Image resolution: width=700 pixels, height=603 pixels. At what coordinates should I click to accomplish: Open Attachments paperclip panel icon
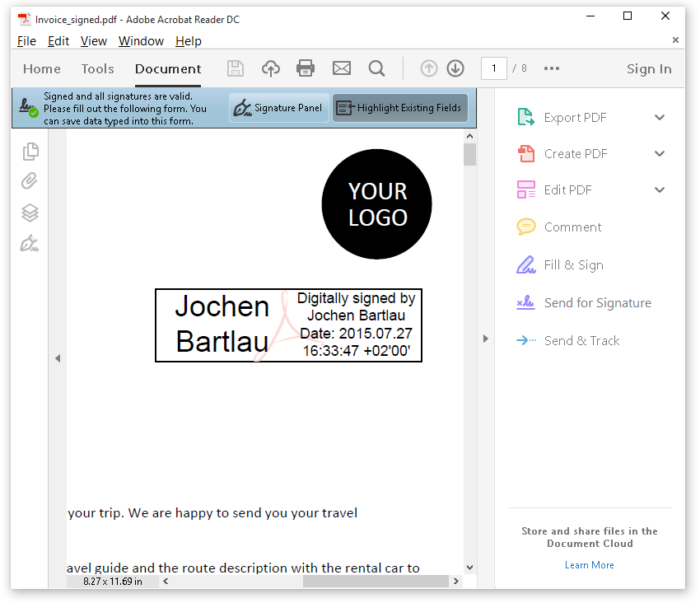30,181
